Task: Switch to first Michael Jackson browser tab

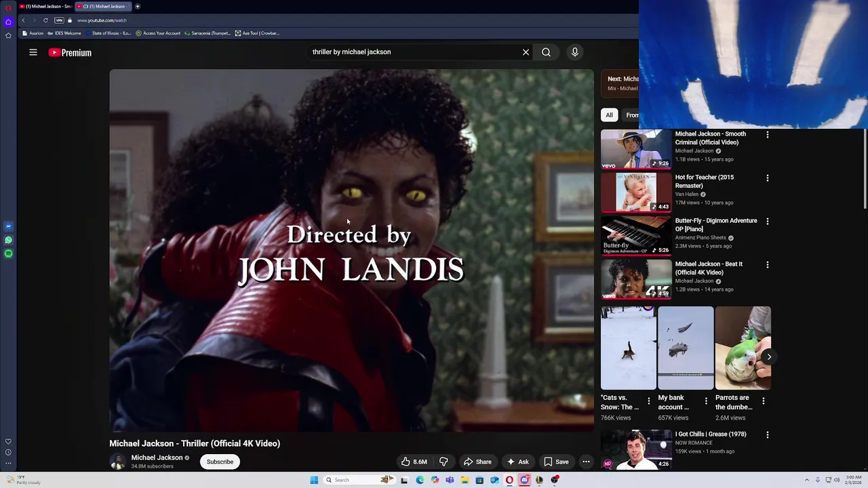Action: tap(45, 6)
